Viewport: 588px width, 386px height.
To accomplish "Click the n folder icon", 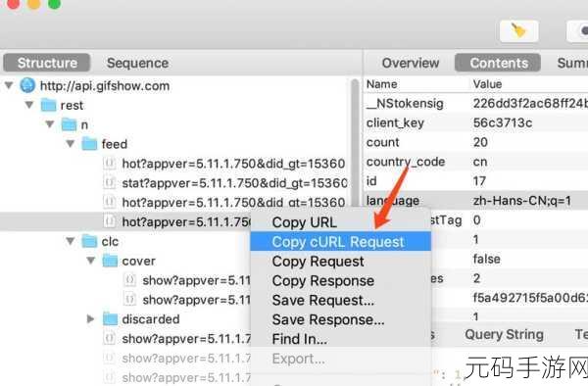I will 69,124.
